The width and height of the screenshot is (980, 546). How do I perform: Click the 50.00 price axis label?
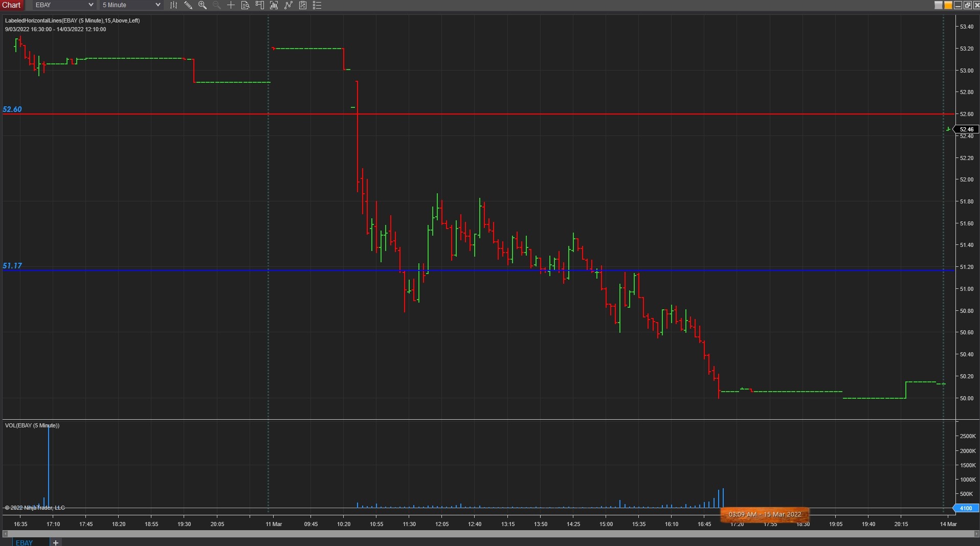pos(967,398)
